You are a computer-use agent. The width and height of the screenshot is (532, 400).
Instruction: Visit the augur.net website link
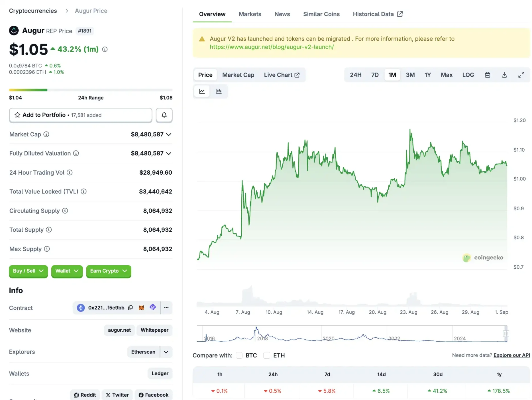tap(119, 330)
